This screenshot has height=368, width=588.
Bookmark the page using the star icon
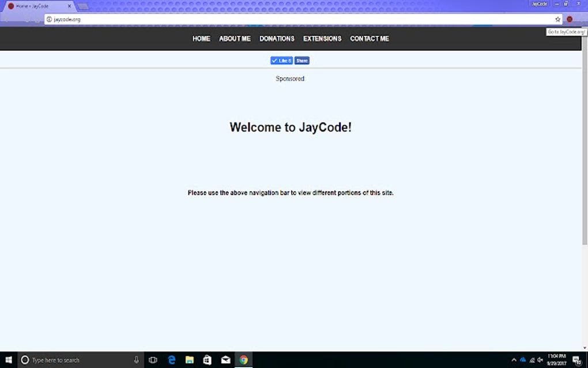(557, 18)
